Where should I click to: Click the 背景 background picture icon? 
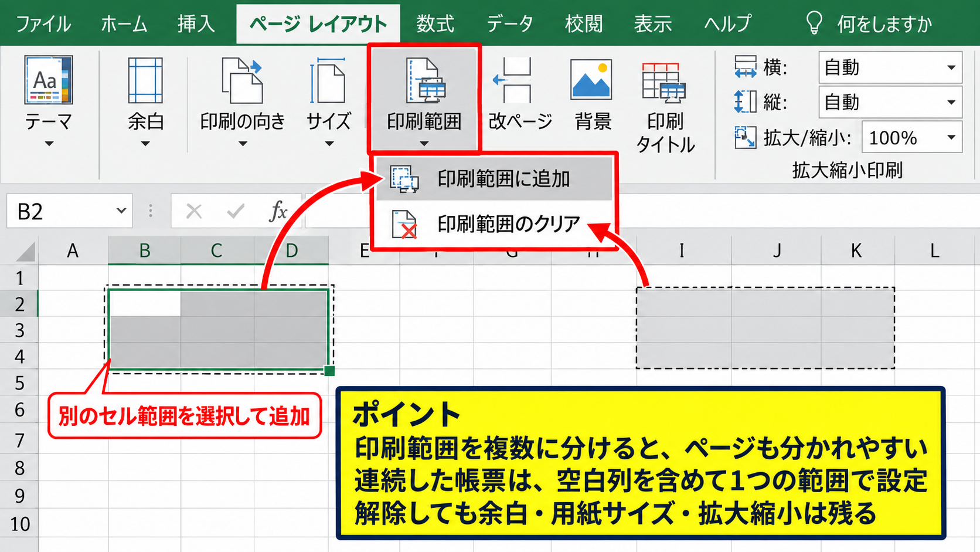591,79
